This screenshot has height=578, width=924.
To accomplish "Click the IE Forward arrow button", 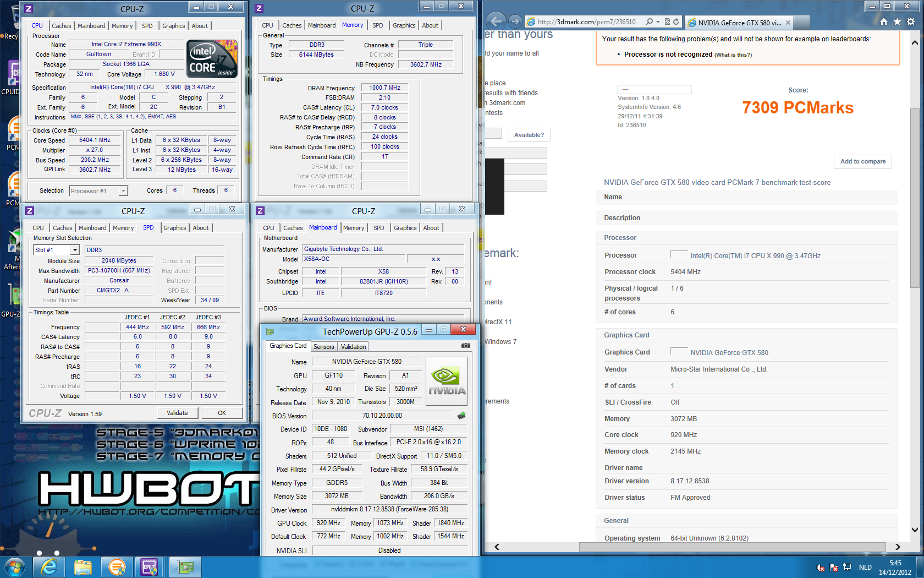I will coord(515,21).
